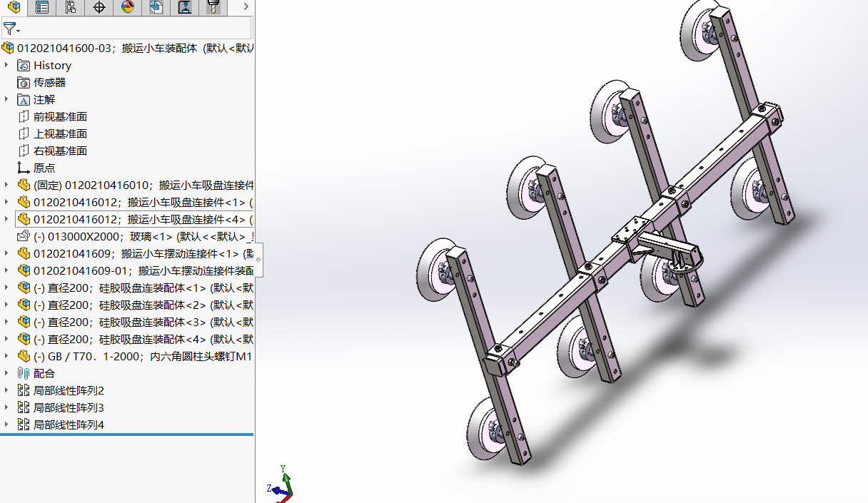This screenshot has width=868, height=503.
Task: Expand 0120210416012 搬运小车吸盘连接件<4> node
Action: tap(6, 219)
